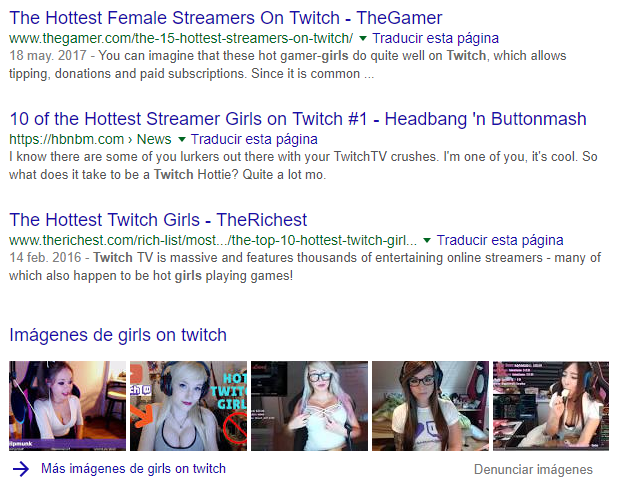This screenshot has width=627, height=503.
Task: Click the '14 feb. 2016' snippet date
Action: pyautogui.click(x=45, y=257)
